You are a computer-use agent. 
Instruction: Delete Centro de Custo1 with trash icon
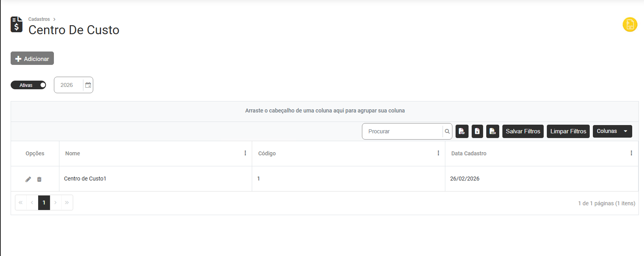click(39, 179)
